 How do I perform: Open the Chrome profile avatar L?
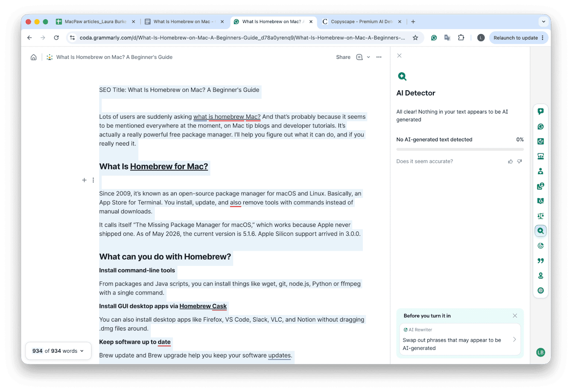tap(481, 38)
